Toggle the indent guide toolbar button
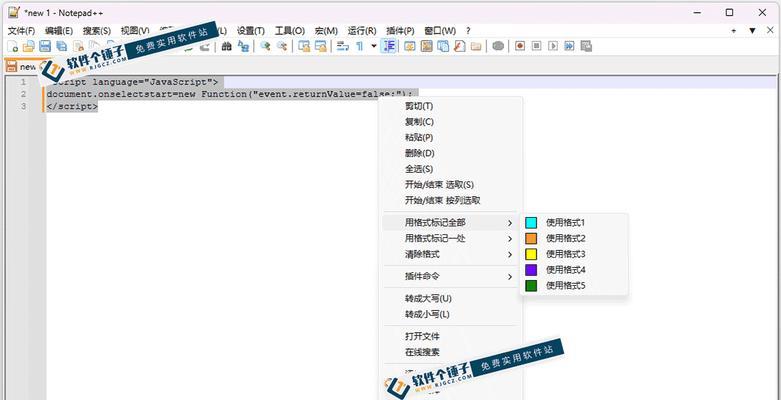This screenshot has width=781, height=400. click(389, 46)
